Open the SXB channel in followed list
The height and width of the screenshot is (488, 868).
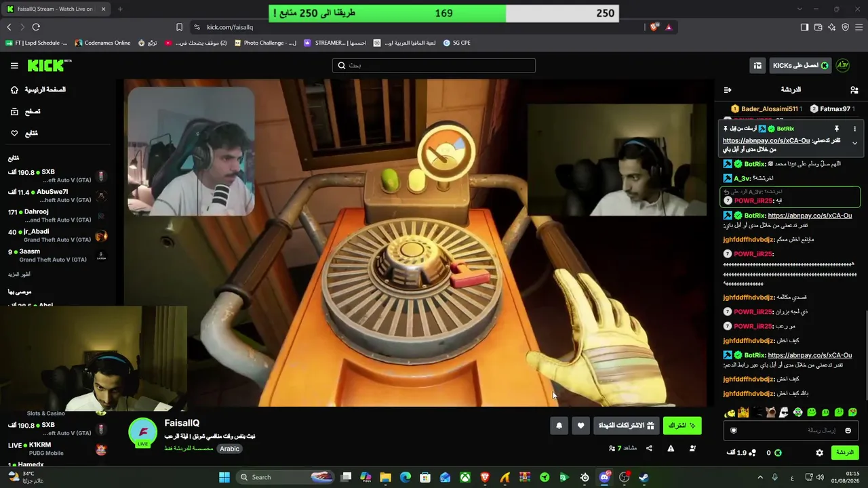click(x=57, y=176)
